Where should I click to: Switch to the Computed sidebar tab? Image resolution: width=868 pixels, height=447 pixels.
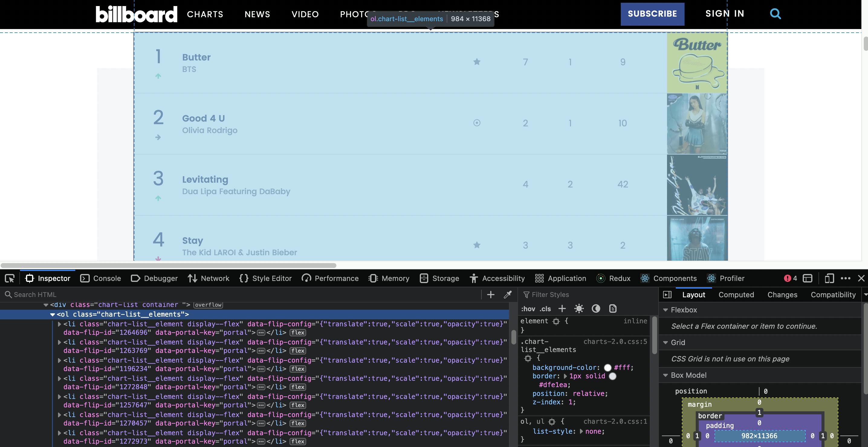click(736, 295)
